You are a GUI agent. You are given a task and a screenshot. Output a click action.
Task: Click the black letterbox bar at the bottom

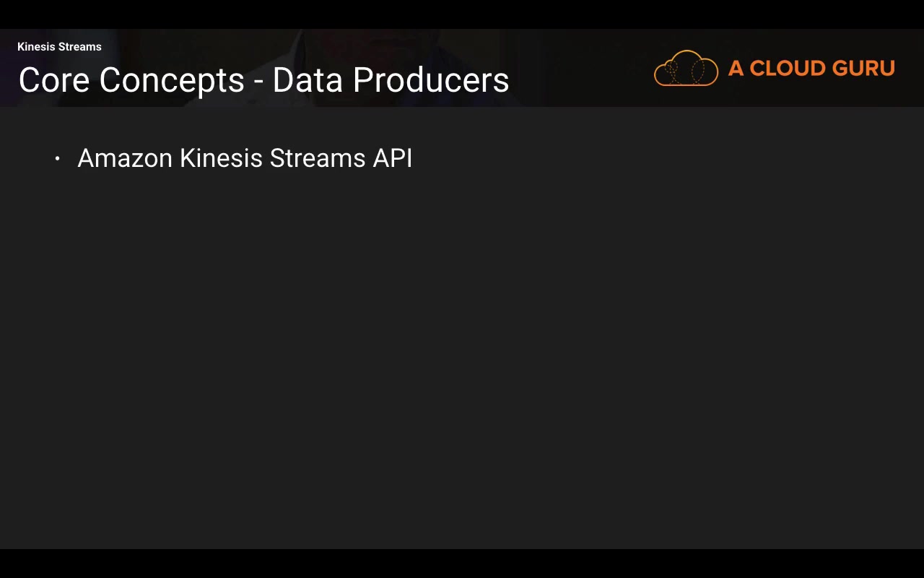[x=462, y=564]
